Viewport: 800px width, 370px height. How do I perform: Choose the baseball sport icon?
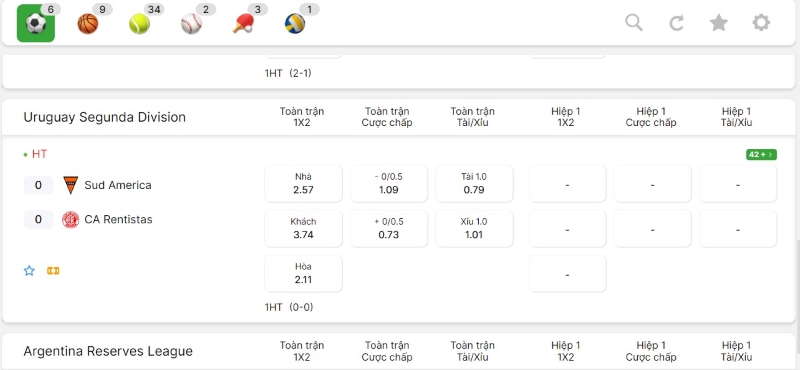coord(191,23)
